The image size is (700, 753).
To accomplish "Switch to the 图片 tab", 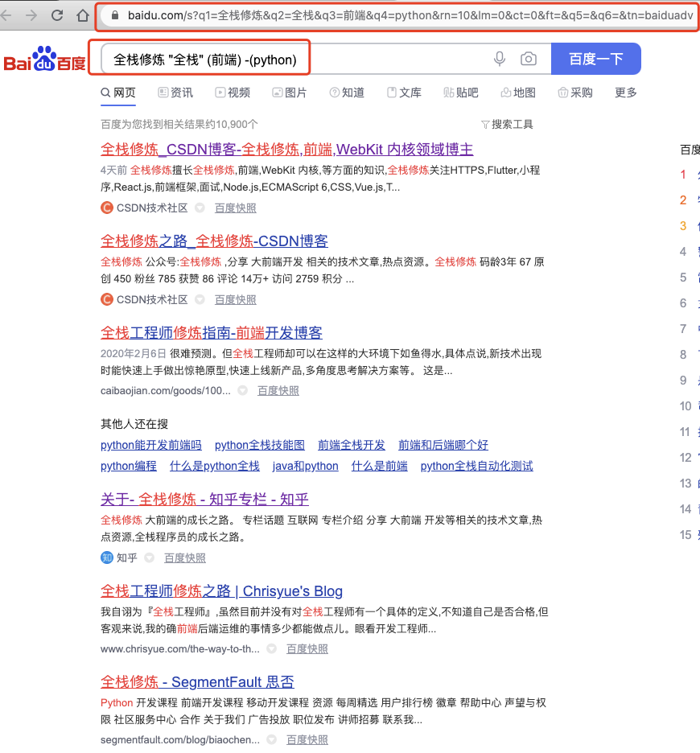I will (289, 93).
